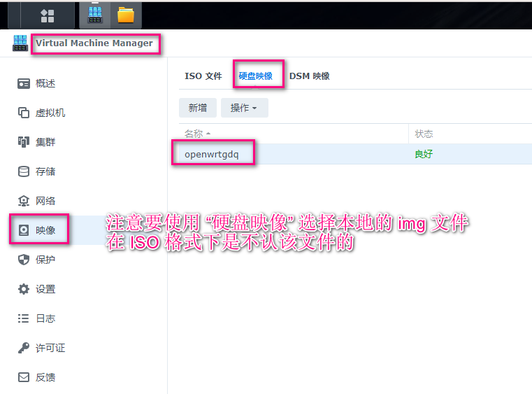Sort by the 名称 column header
Screen dimensions: 532x394
click(294, 134)
